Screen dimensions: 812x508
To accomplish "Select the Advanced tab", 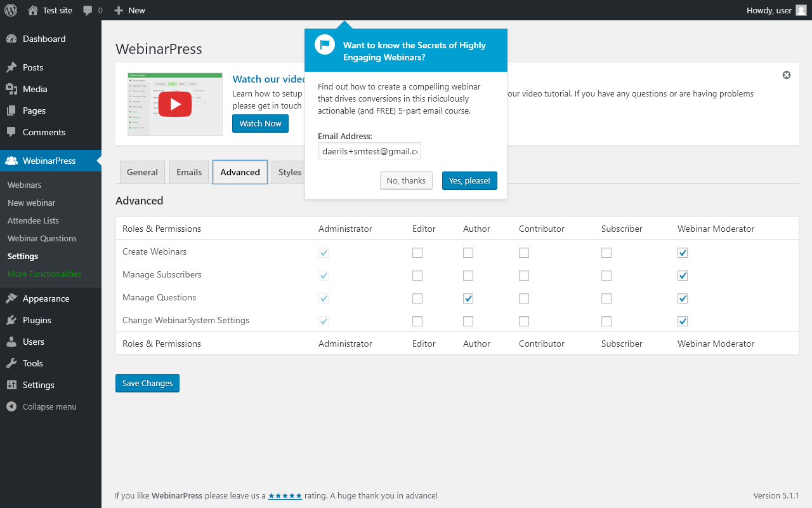I will [240, 172].
